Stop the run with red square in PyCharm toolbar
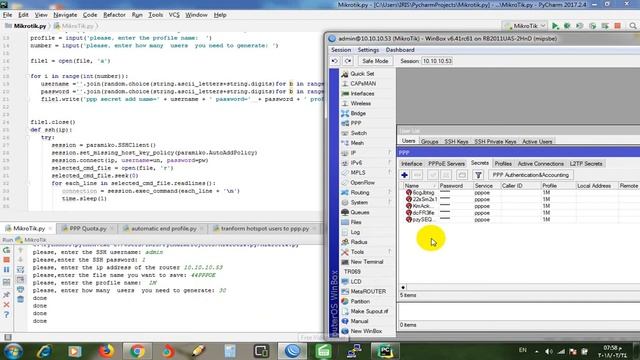 [618, 26]
